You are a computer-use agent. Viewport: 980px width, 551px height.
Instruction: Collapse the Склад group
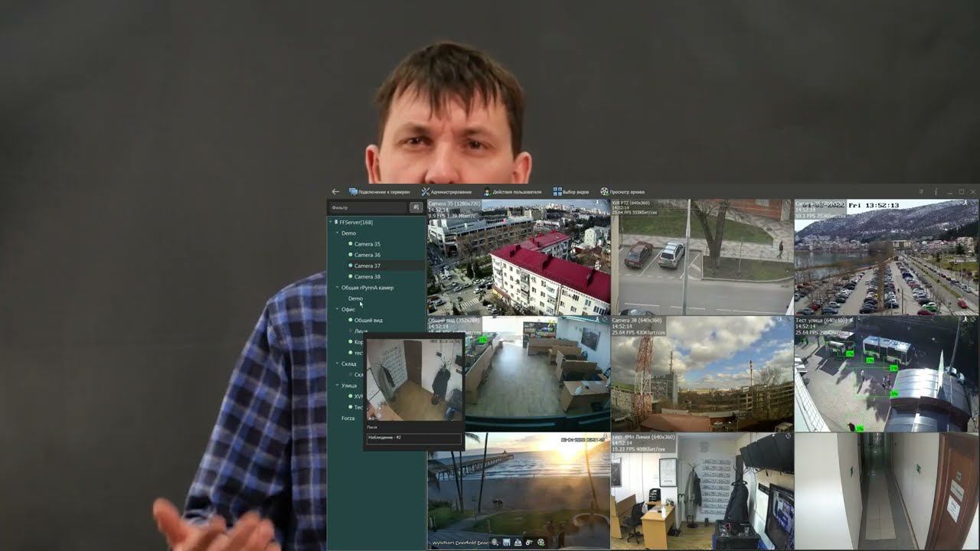coord(337,364)
